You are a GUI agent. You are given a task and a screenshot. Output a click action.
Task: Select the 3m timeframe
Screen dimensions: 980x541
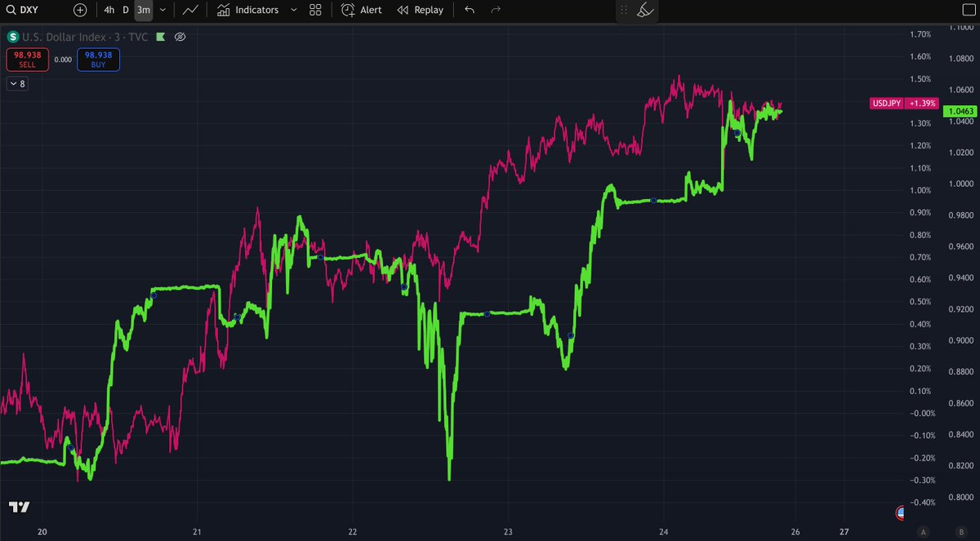click(x=144, y=10)
